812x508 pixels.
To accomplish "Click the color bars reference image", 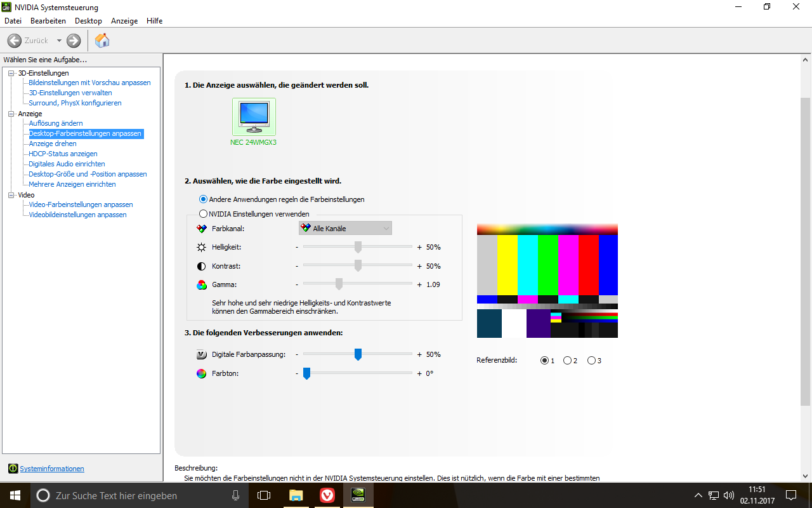I will [x=547, y=281].
